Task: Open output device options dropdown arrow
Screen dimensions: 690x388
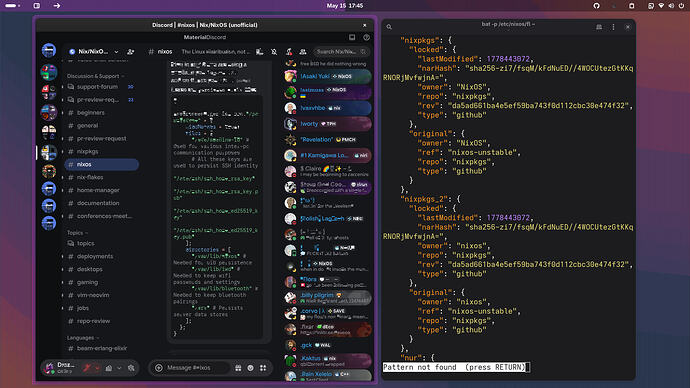Action: point(119,368)
